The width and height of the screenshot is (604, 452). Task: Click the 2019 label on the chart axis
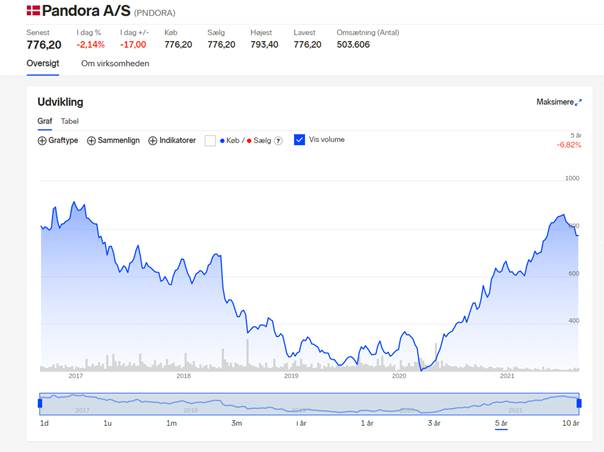(x=291, y=376)
